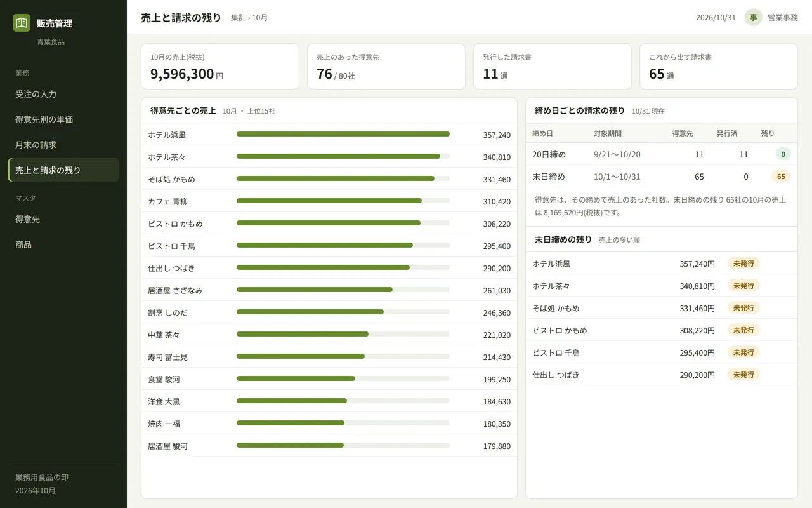The height and width of the screenshot is (508, 812).
Task: Open 受注の入力 in the sidebar
Action: tap(63, 94)
